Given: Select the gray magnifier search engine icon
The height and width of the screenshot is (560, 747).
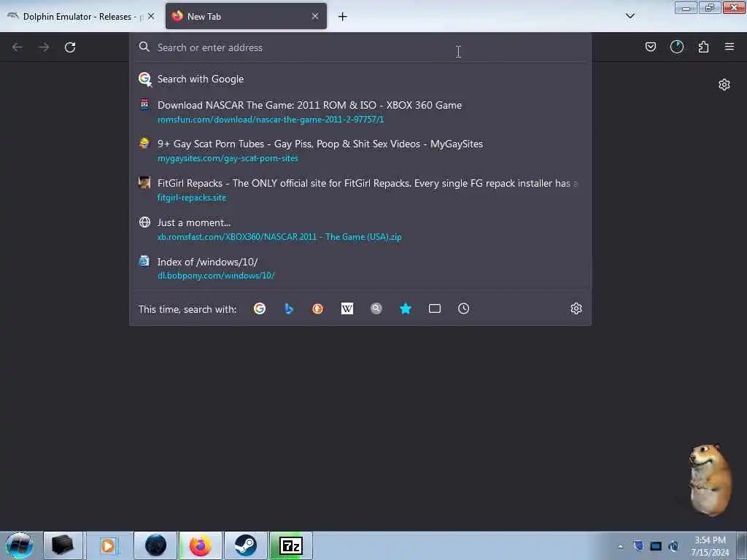Looking at the screenshot, I should pyautogui.click(x=376, y=308).
